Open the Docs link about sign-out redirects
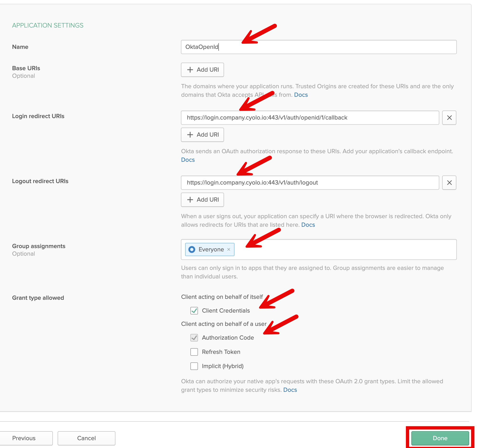This screenshot has height=448, width=477. coord(308,225)
